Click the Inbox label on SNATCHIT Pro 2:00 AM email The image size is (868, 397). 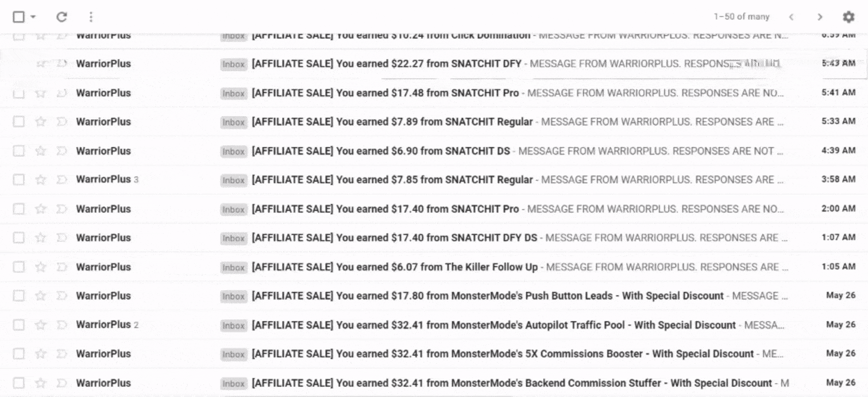pyautogui.click(x=233, y=210)
